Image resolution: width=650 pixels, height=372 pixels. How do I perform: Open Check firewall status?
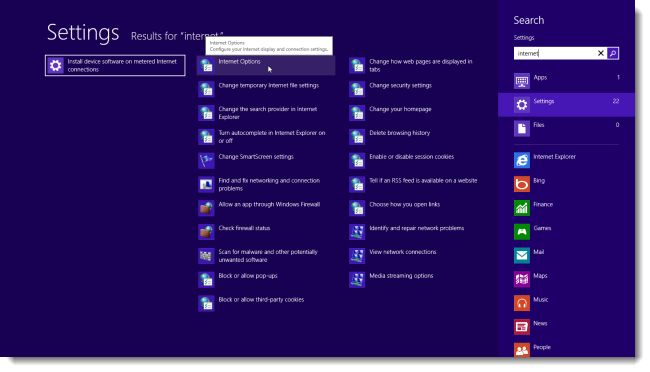[x=266, y=232]
